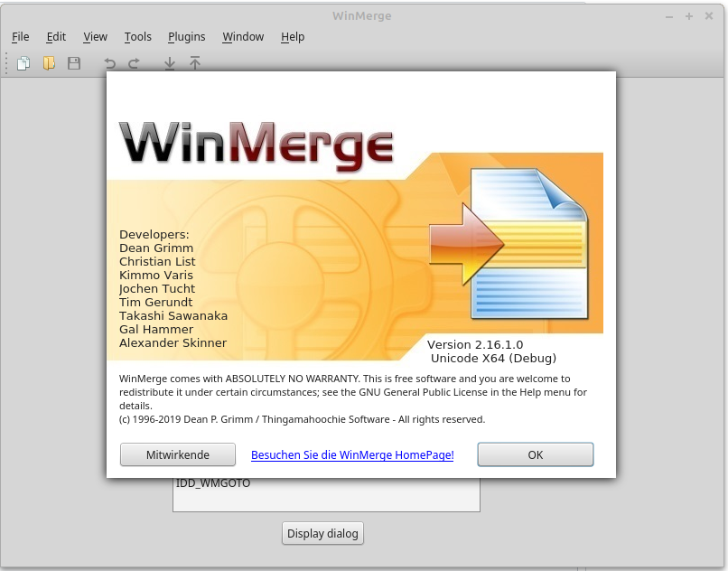
Task: Click the developer name Dean Grimm
Action: (x=156, y=248)
